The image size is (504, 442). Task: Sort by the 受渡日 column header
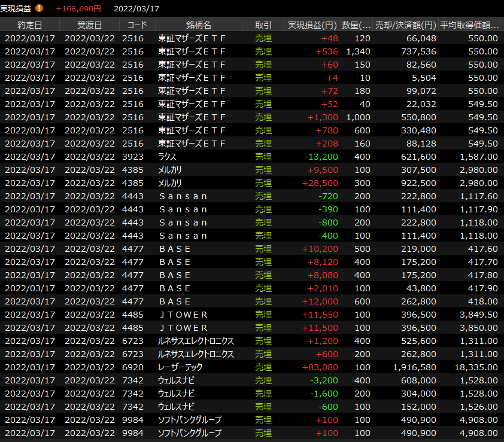click(x=90, y=25)
